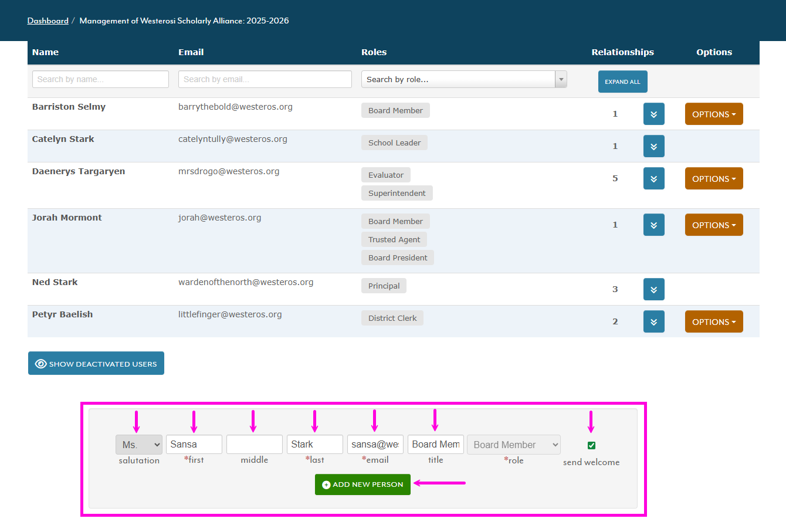Expand relationships for Daenerys Targaryen
Screen dimensions: 786x532
point(653,178)
